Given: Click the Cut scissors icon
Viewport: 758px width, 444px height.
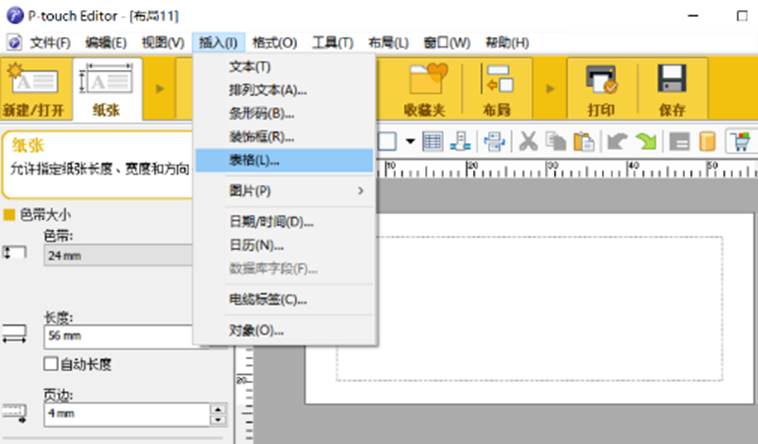Looking at the screenshot, I should click(528, 142).
